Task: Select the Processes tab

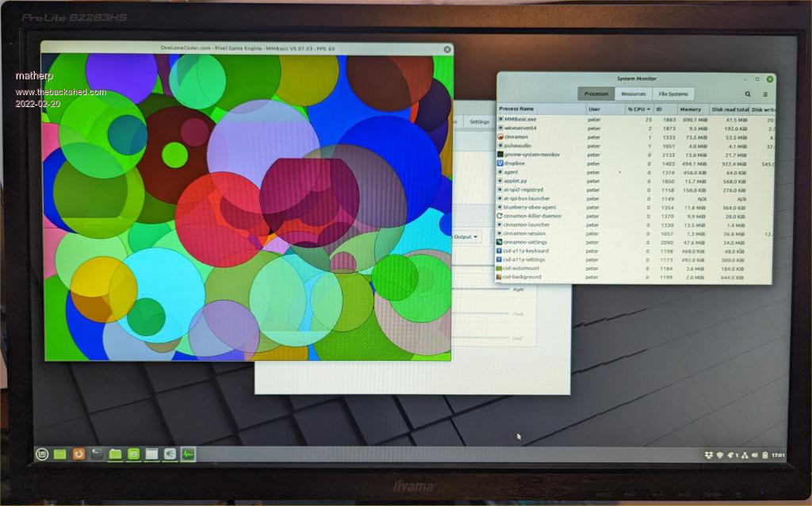Action: [x=596, y=94]
